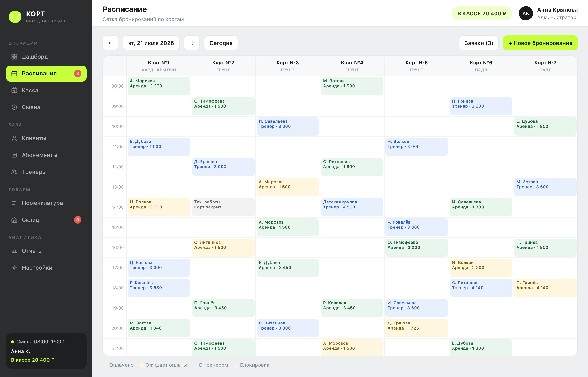588x377 pixels.
Task: Open М. Зотова Тренер 3 600 booking
Action: tap(545, 187)
